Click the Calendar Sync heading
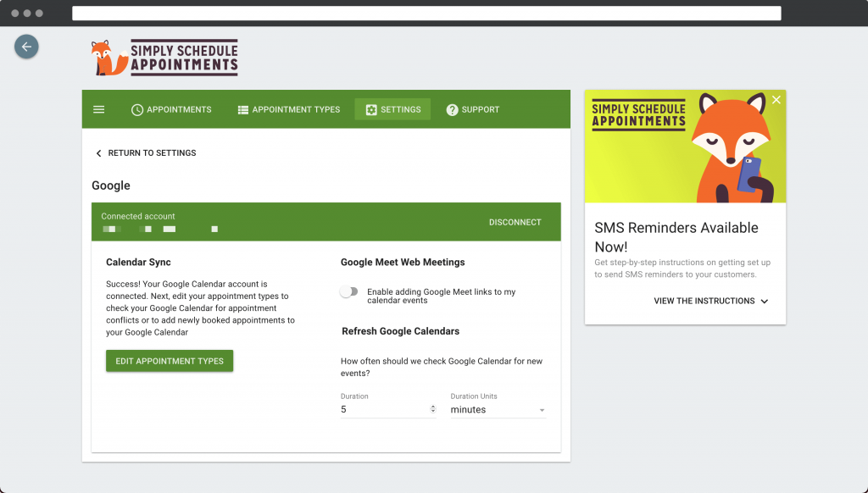The width and height of the screenshot is (868, 493). click(x=138, y=263)
